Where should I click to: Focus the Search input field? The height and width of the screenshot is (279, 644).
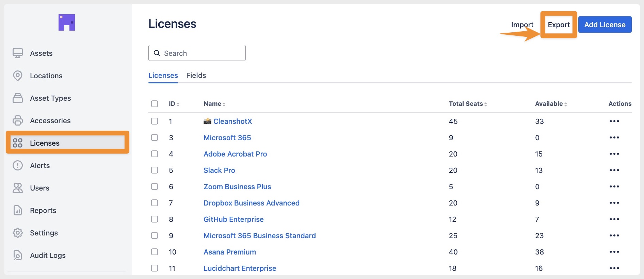pos(197,53)
